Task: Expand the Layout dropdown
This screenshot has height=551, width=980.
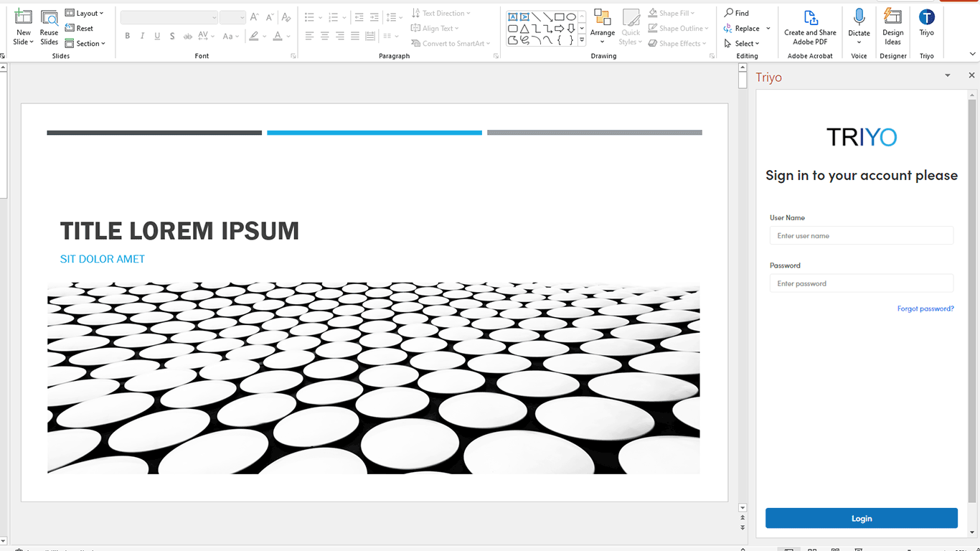Action: tap(85, 13)
